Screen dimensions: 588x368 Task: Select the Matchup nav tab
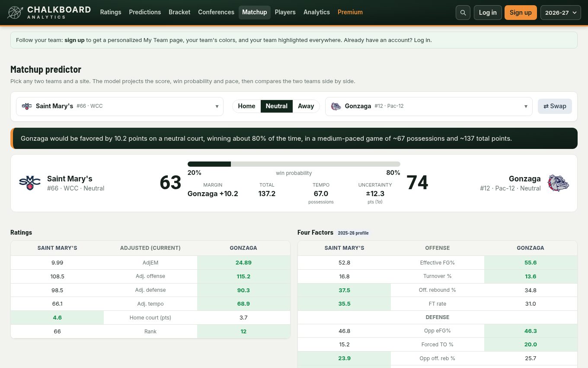255,13
